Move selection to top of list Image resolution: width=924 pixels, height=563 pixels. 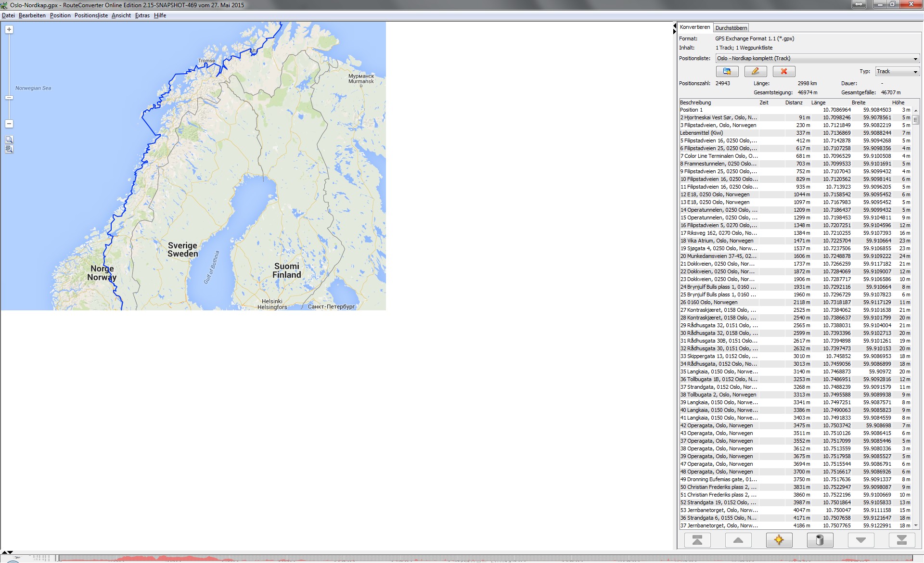[x=697, y=540]
